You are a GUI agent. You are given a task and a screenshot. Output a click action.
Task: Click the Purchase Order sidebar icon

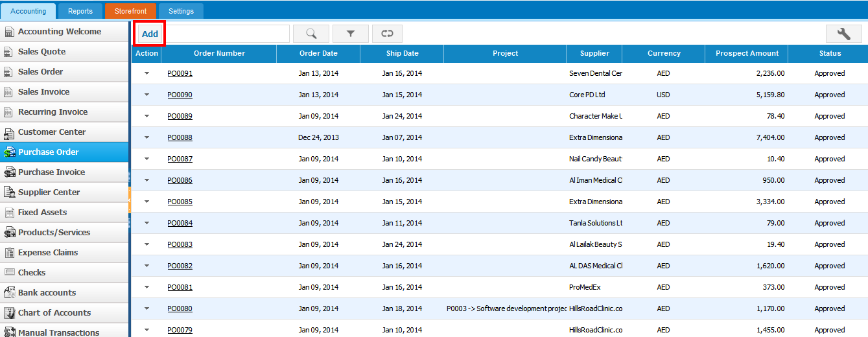[9, 152]
